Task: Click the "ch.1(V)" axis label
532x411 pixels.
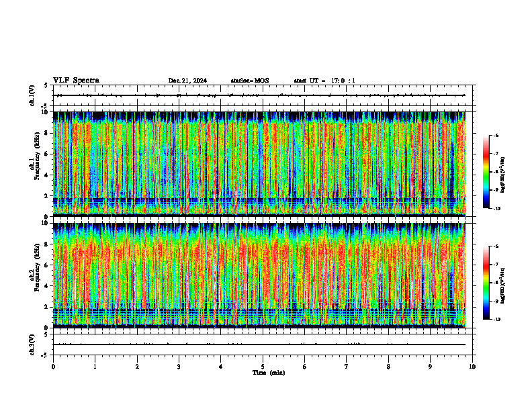Action: [32, 95]
